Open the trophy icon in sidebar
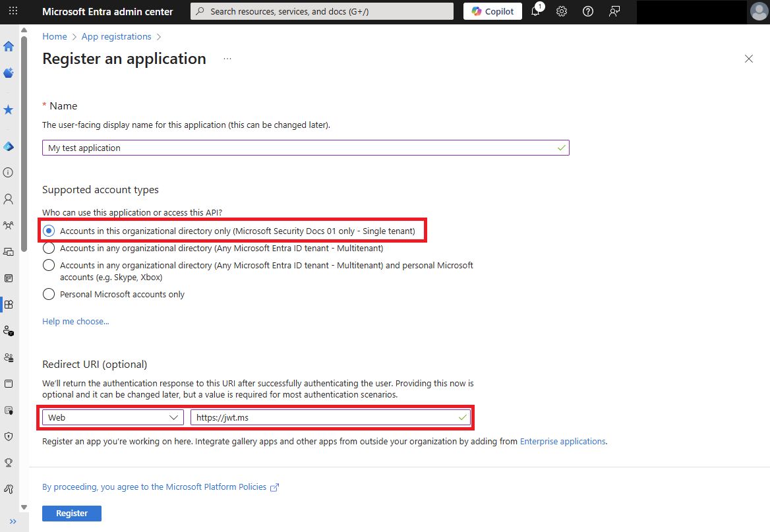The image size is (770, 532). [x=9, y=463]
